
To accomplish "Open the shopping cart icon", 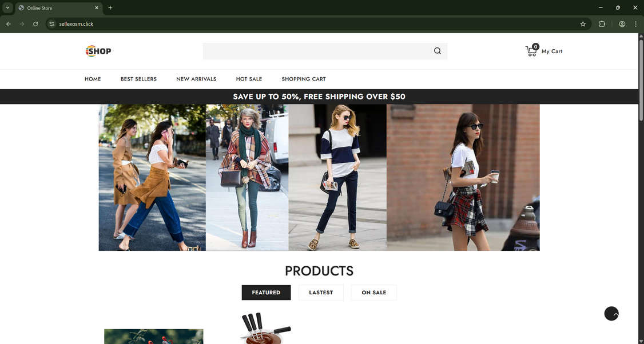I will coord(531,51).
